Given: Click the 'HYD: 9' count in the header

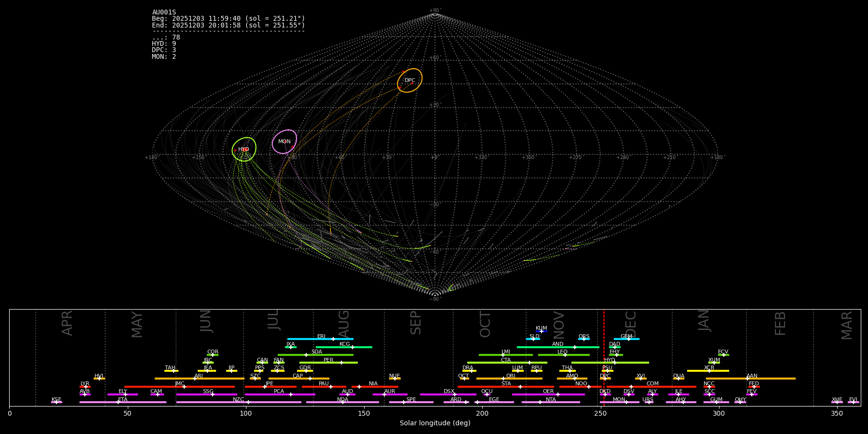Looking at the screenshot, I should coord(164,44).
